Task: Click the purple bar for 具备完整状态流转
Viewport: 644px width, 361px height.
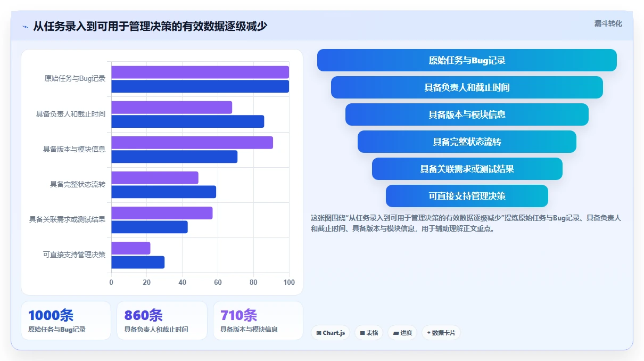Action: tap(155, 178)
